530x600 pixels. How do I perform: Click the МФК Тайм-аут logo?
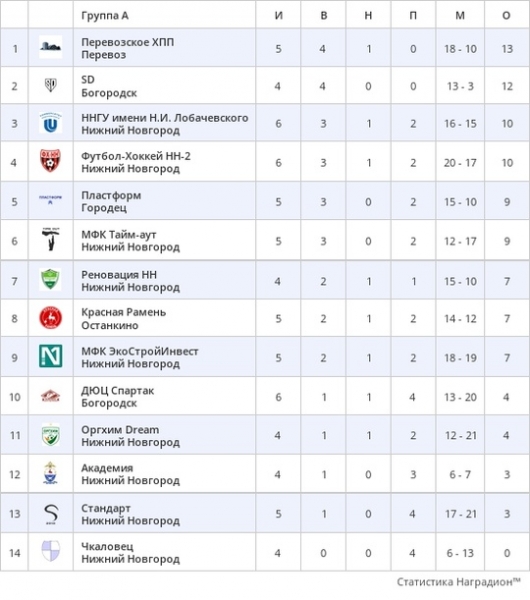tap(51, 239)
